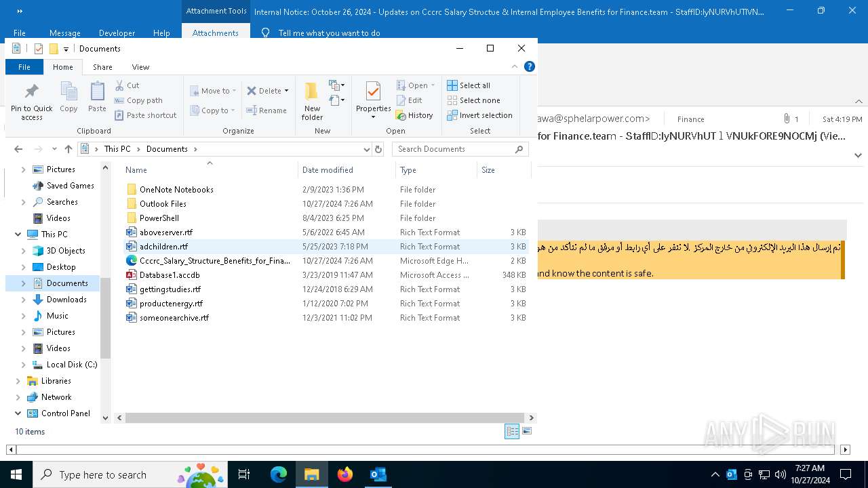The height and width of the screenshot is (488, 868).
Task: Click Select all in ribbon
Action: 469,85
